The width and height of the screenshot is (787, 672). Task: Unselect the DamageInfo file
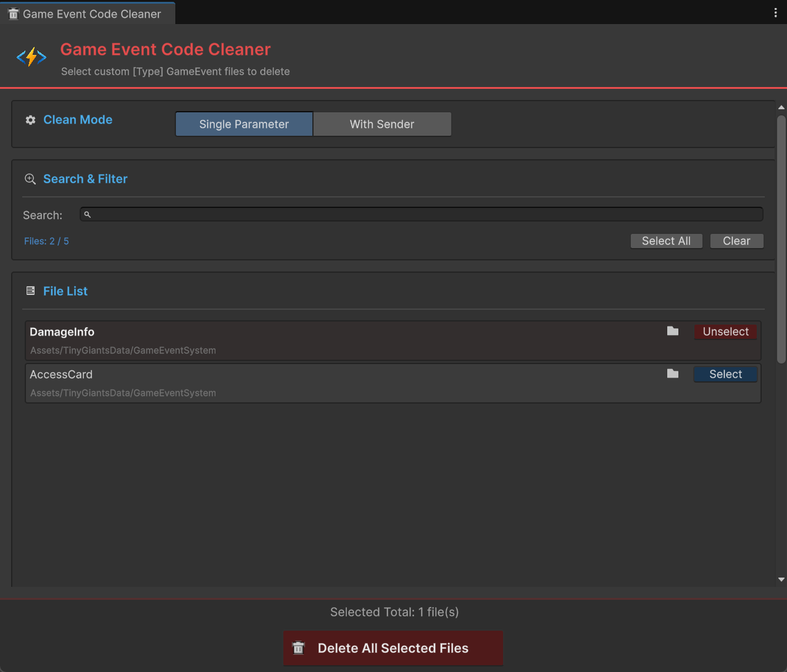tap(725, 331)
